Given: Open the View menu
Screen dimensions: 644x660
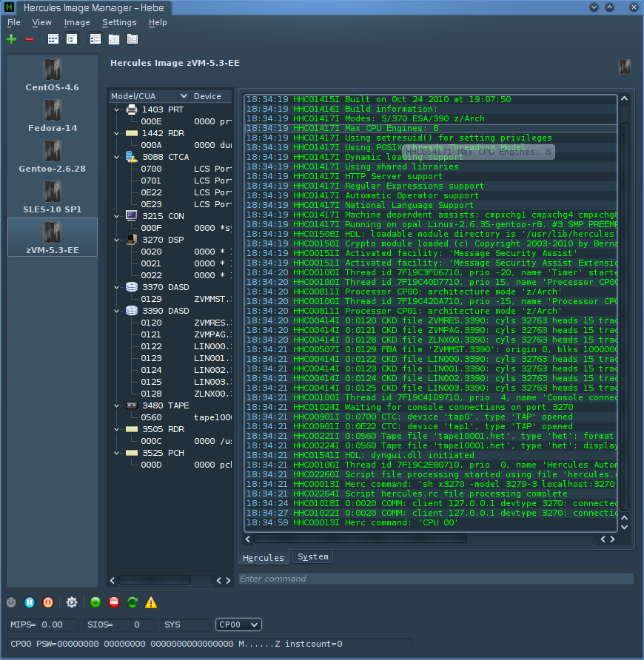Looking at the screenshot, I should 41,22.
